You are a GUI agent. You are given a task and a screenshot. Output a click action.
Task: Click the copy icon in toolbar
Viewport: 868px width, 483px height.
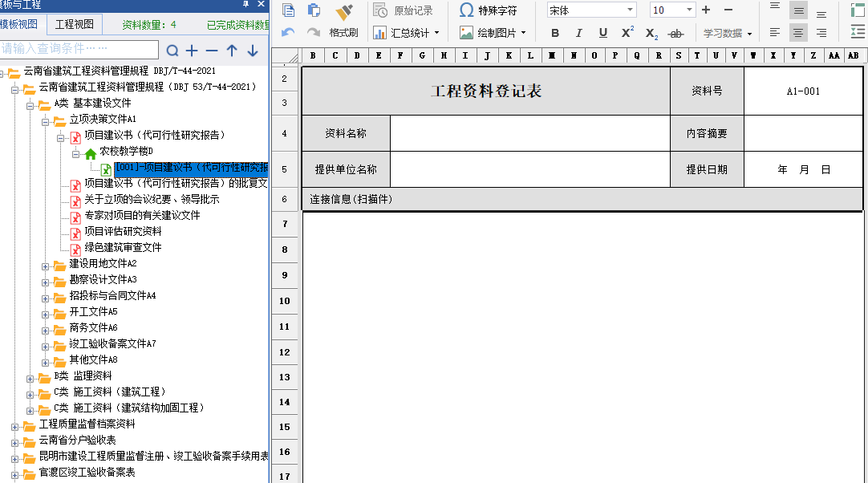point(289,10)
